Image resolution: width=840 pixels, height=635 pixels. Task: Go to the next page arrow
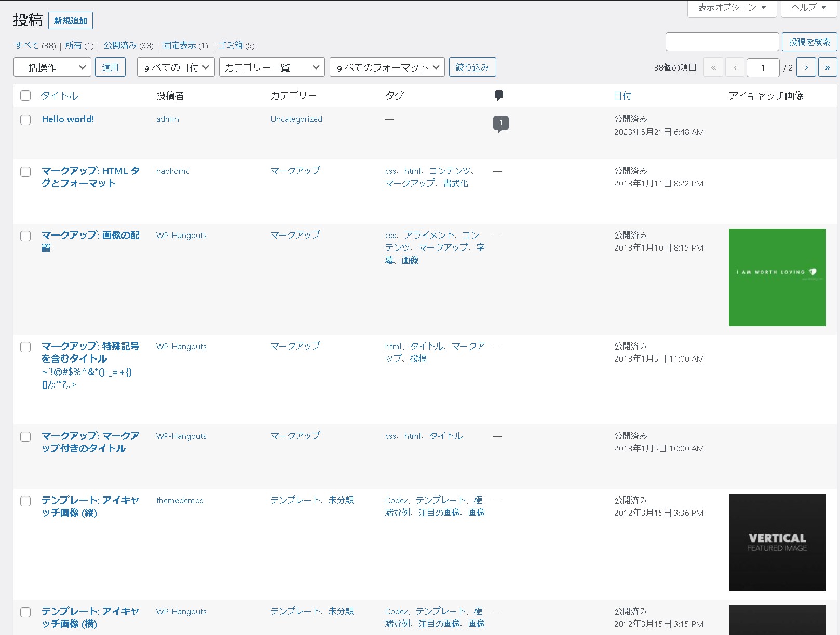(806, 67)
